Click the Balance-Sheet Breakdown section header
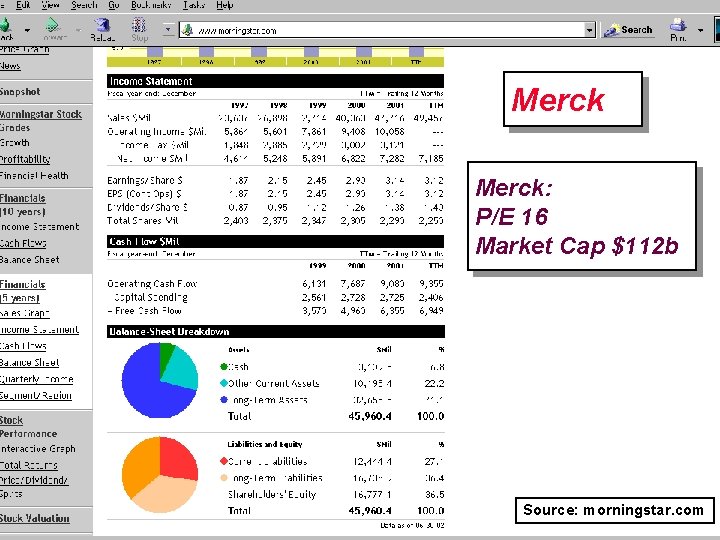This screenshot has height=540, width=720. tap(276, 332)
